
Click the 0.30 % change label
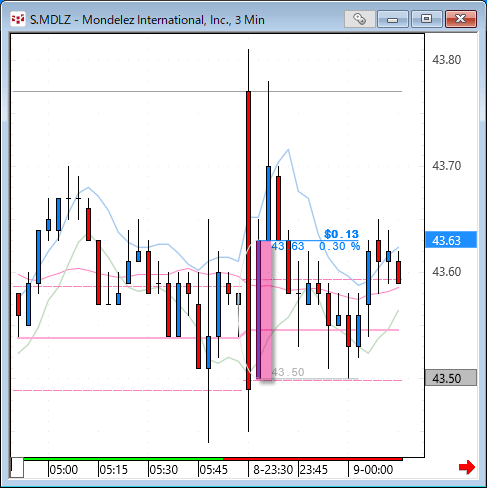pyautogui.click(x=340, y=246)
